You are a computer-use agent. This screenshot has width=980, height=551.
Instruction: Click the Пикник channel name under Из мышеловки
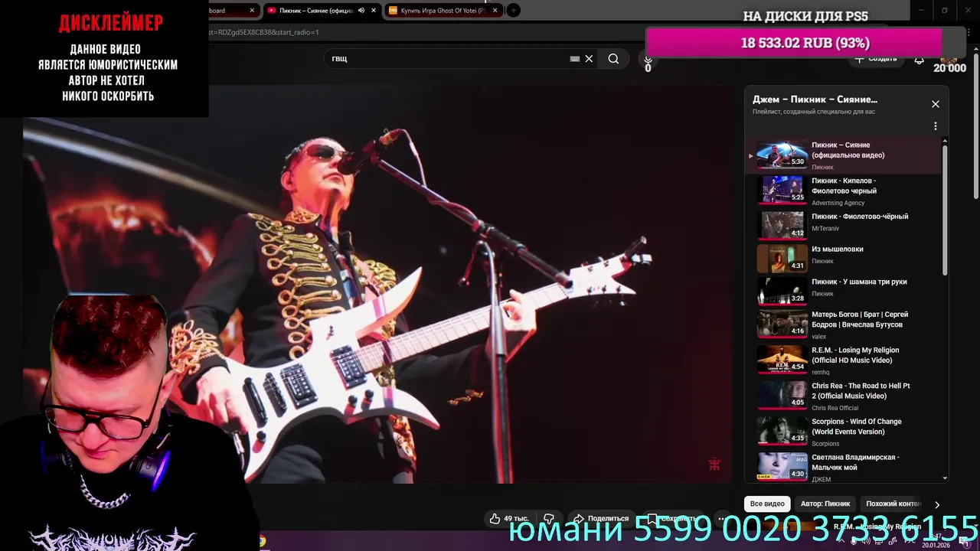tap(822, 261)
